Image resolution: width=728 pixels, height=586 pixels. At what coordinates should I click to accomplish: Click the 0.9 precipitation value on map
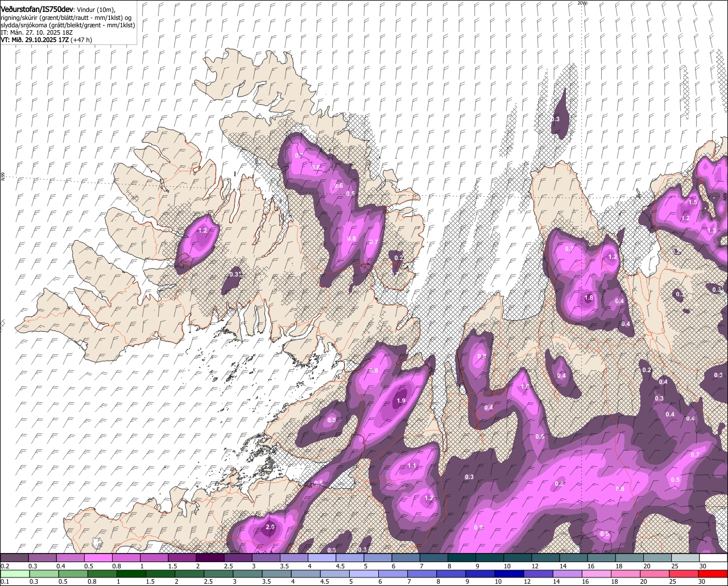[x=482, y=356]
